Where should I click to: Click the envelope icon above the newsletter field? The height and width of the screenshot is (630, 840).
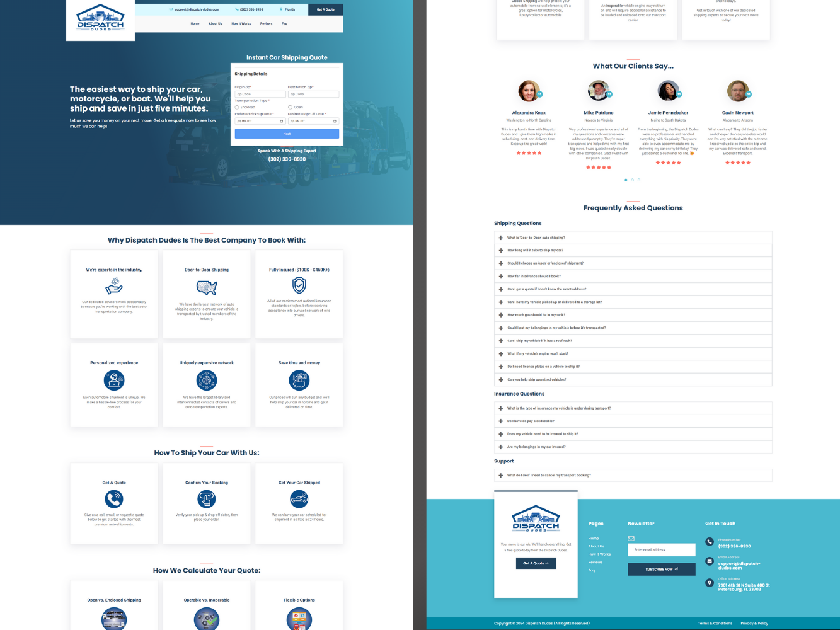coord(631,539)
